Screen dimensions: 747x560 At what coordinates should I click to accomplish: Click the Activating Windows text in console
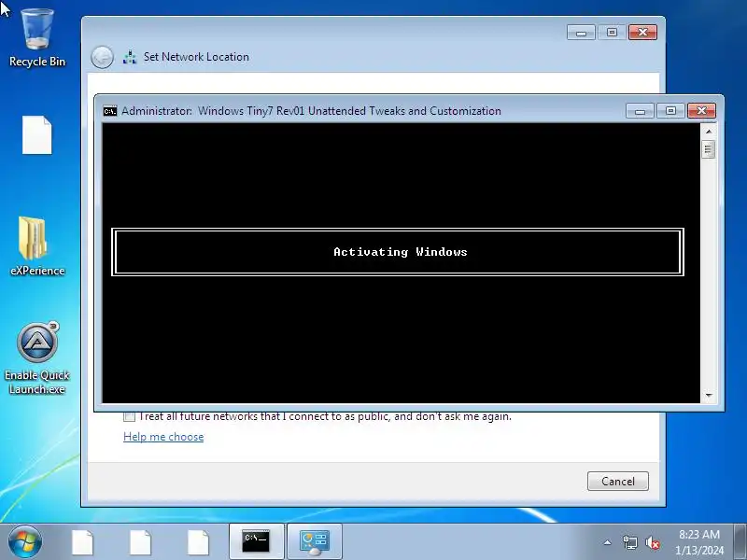click(401, 252)
